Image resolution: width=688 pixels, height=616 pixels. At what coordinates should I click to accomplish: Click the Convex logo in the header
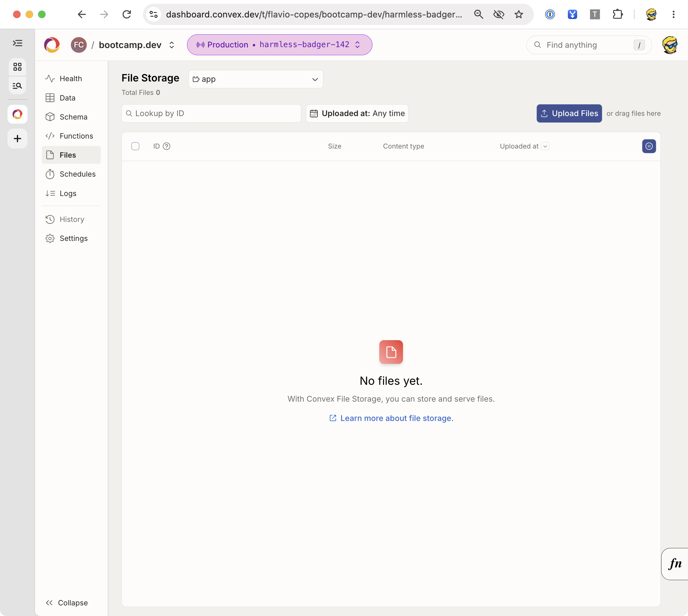[x=52, y=45]
